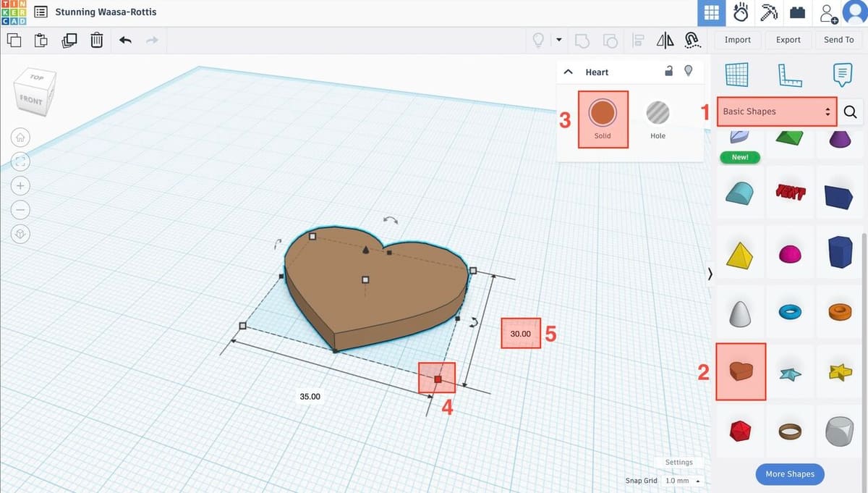Pick the magenta Half Sphere shape
Viewport: 868px width, 493px height.
[x=789, y=254]
